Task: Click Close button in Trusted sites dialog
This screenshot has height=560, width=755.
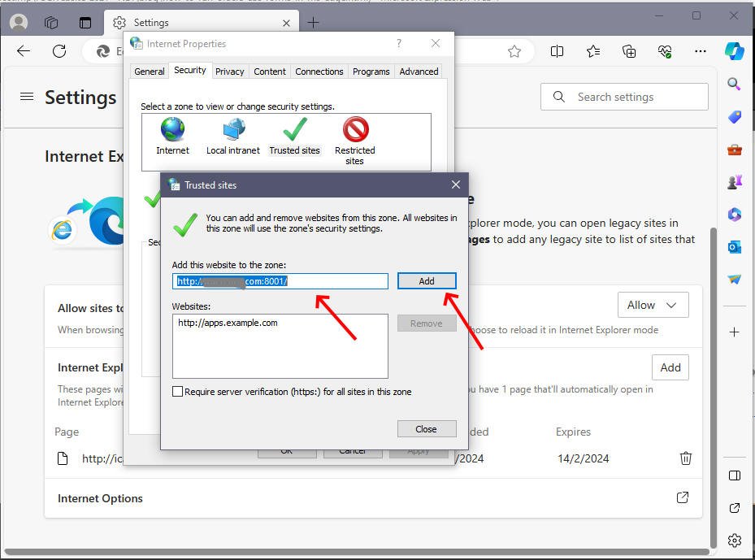Action: click(427, 428)
